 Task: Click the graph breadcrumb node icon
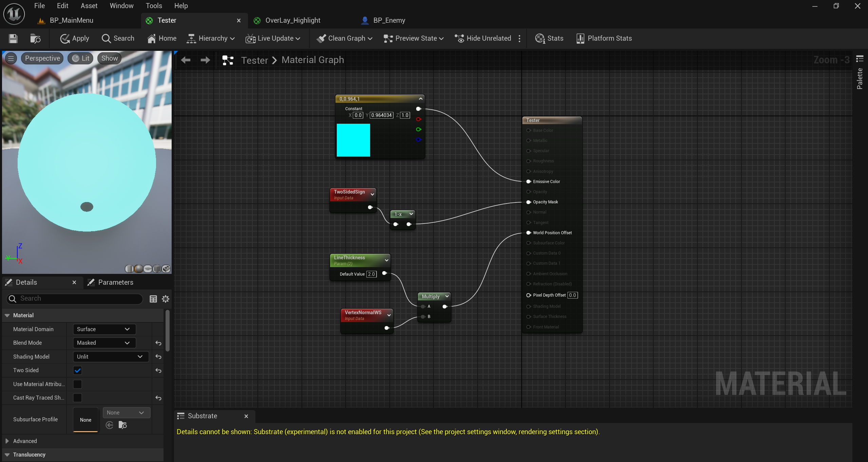[228, 60]
